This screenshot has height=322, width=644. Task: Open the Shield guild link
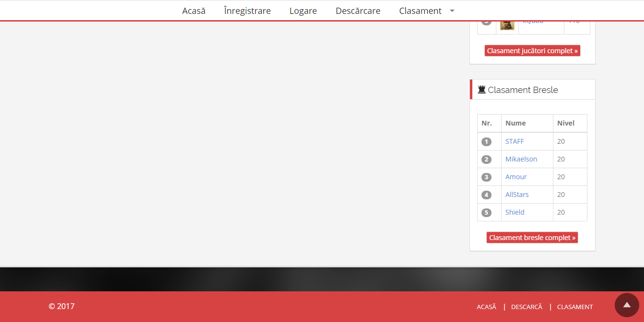tap(515, 212)
